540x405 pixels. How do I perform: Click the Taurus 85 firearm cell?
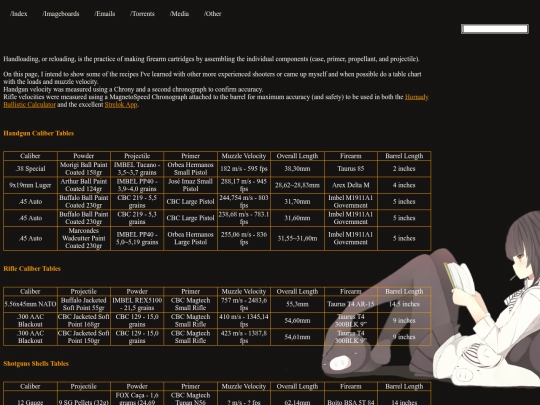pyautogui.click(x=351, y=169)
